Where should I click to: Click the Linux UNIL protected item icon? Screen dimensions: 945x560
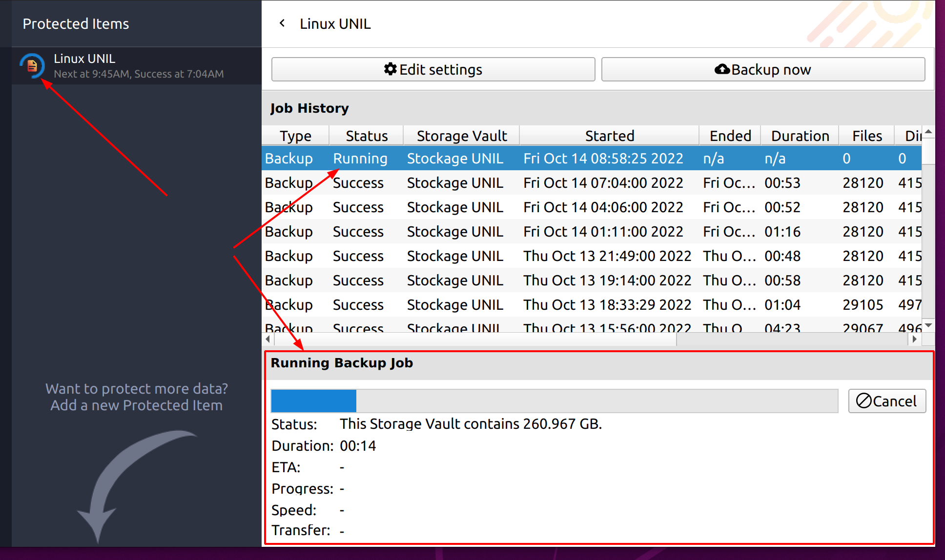[32, 65]
